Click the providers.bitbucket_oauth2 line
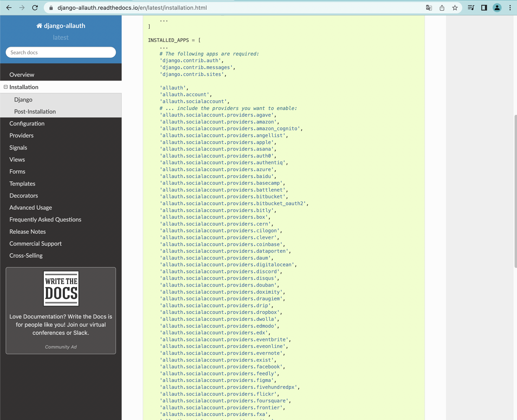This screenshot has width=517, height=420. (x=234, y=204)
